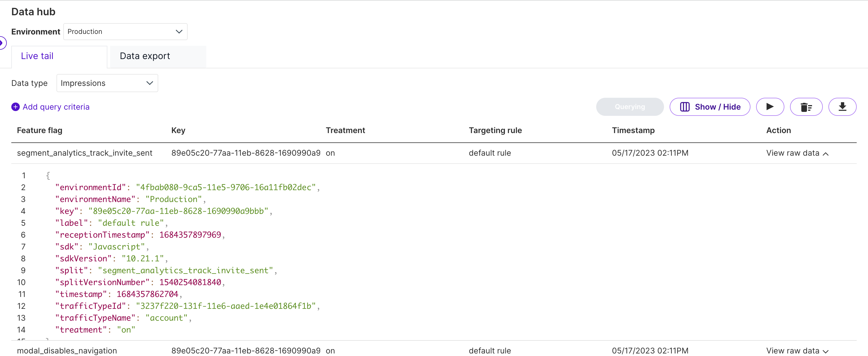Switch to the Live tail tab
This screenshot has height=356, width=868.
coord(37,56)
